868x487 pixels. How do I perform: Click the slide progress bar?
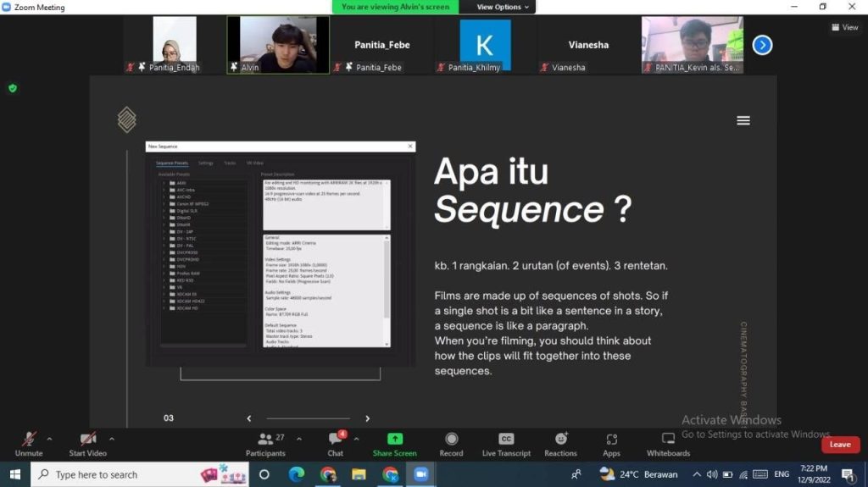[309, 418]
